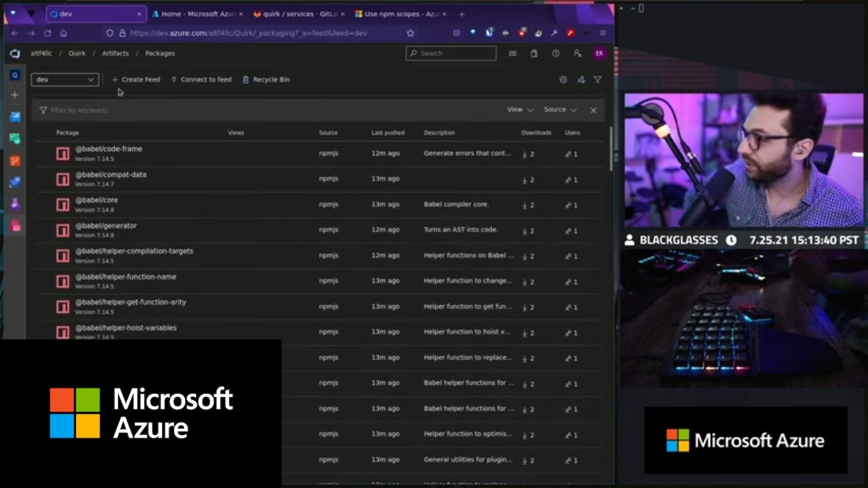This screenshot has height=488, width=868.
Task: Click the Connect to feed button
Action: click(x=201, y=79)
